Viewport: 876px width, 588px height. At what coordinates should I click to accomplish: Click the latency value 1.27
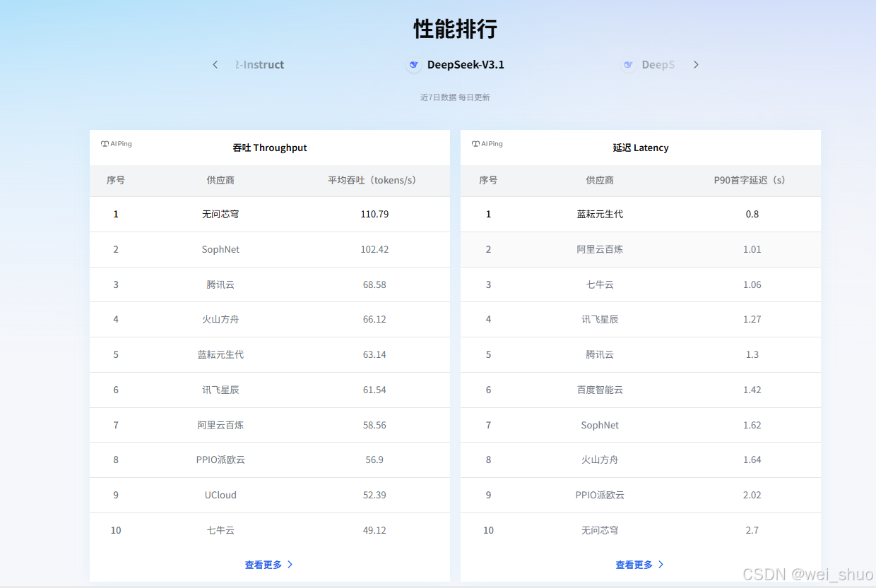(752, 319)
